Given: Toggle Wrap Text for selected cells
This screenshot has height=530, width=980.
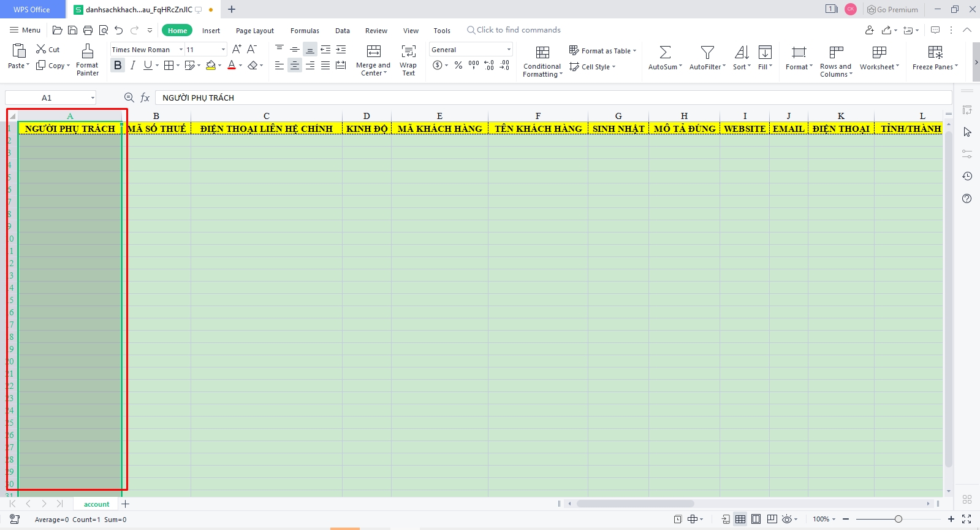Looking at the screenshot, I should pos(408,52).
